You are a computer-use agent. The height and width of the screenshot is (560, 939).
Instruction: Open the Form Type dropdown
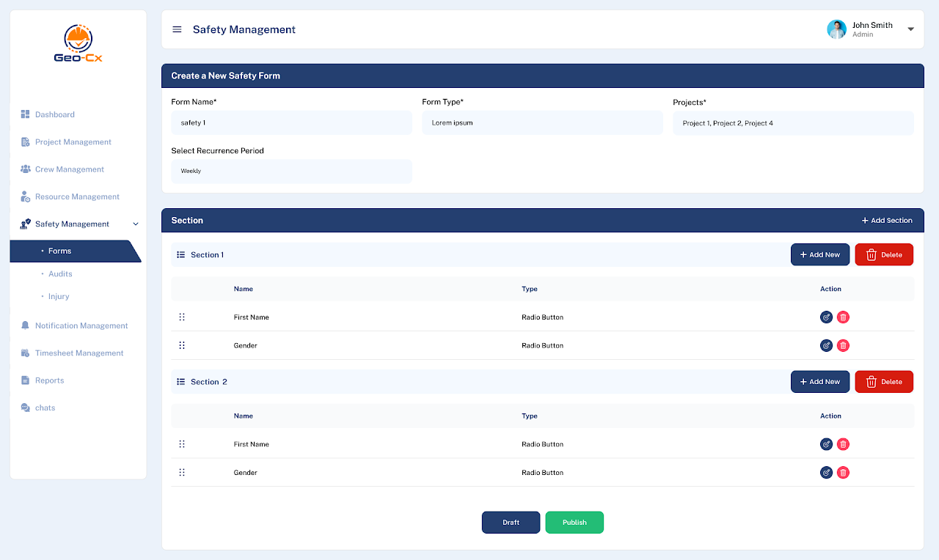point(542,123)
